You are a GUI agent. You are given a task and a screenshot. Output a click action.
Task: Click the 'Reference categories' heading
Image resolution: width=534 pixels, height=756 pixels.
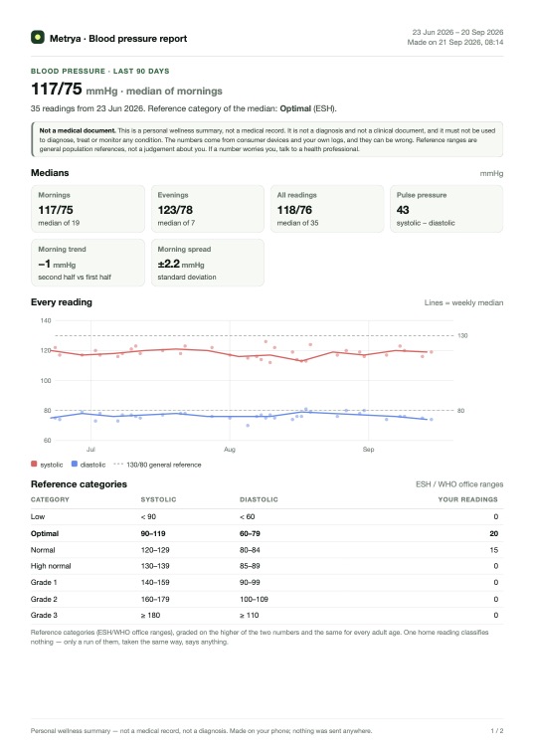point(79,484)
